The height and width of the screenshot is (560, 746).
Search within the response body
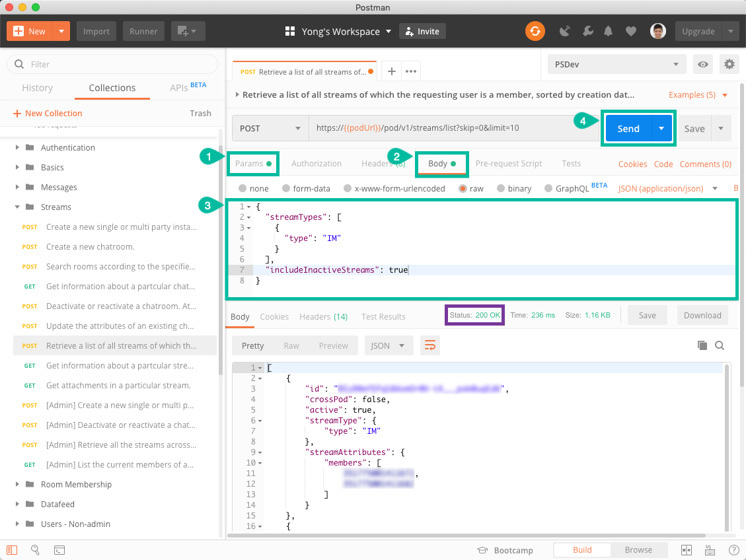(720, 345)
